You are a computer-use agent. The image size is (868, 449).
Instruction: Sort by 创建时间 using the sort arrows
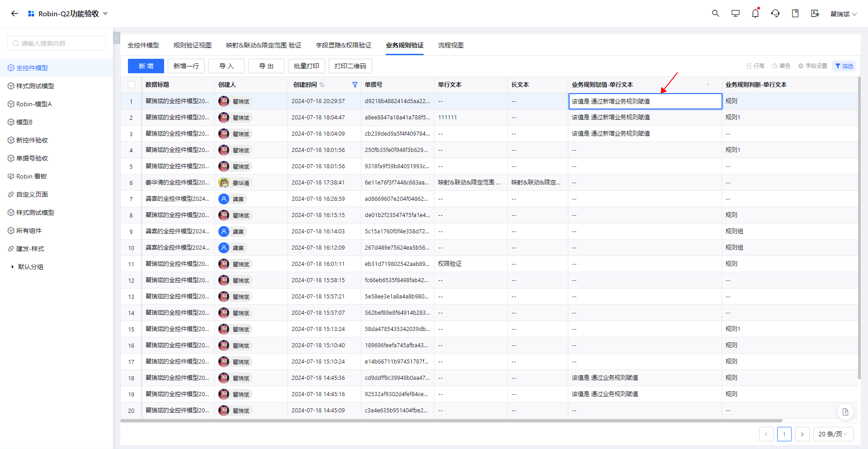click(322, 85)
